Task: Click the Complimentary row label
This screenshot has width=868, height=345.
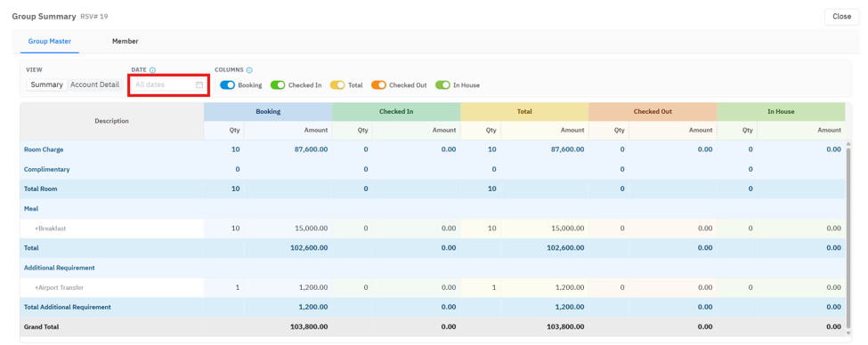Action: (x=47, y=169)
